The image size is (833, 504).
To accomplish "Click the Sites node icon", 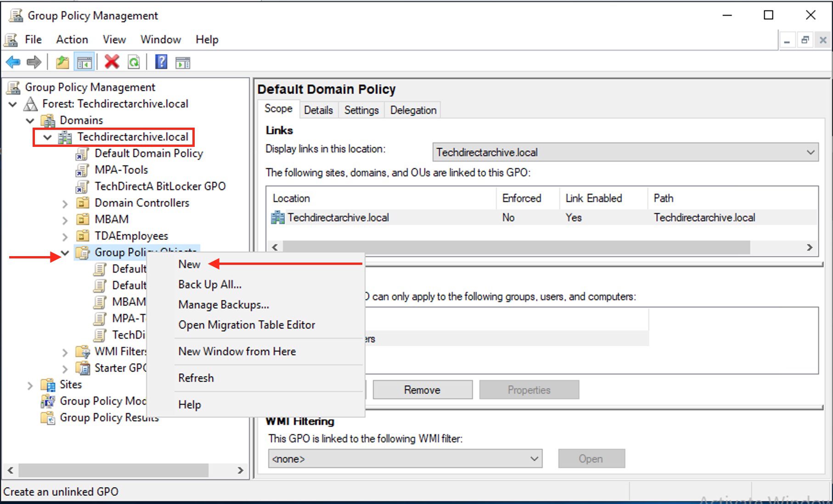I will pyautogui.click(x=48, y=385).
